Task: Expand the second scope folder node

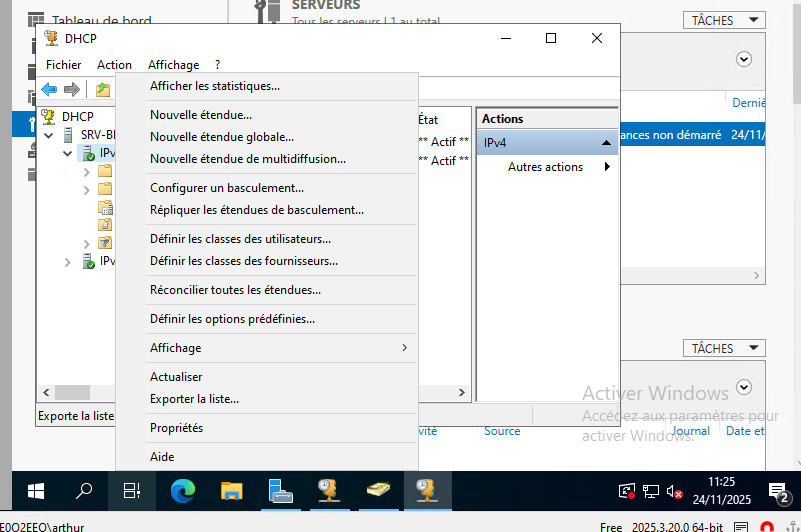Action: click(86, 191)
